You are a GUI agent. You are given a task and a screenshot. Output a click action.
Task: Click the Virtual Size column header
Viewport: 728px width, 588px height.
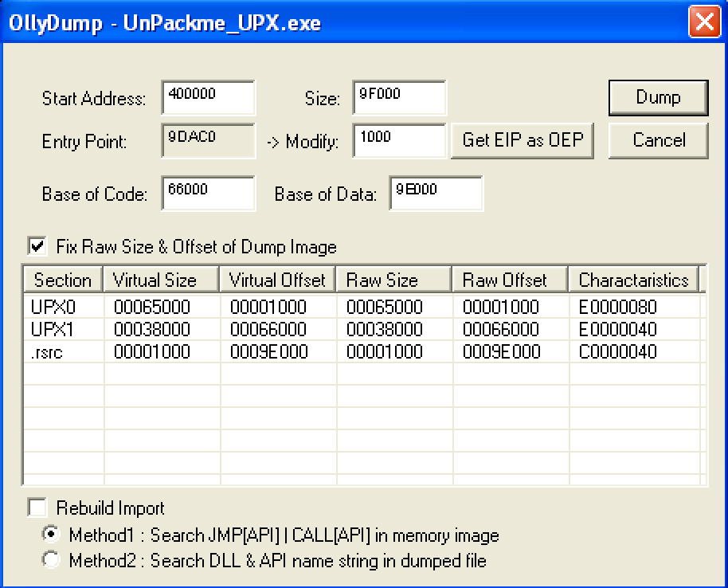pos(161,280)
